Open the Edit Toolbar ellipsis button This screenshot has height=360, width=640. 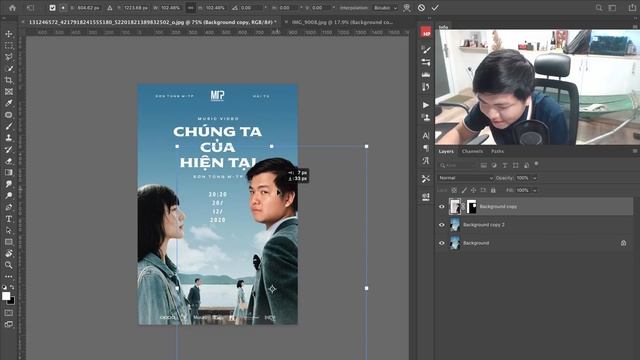click(9, 276)
